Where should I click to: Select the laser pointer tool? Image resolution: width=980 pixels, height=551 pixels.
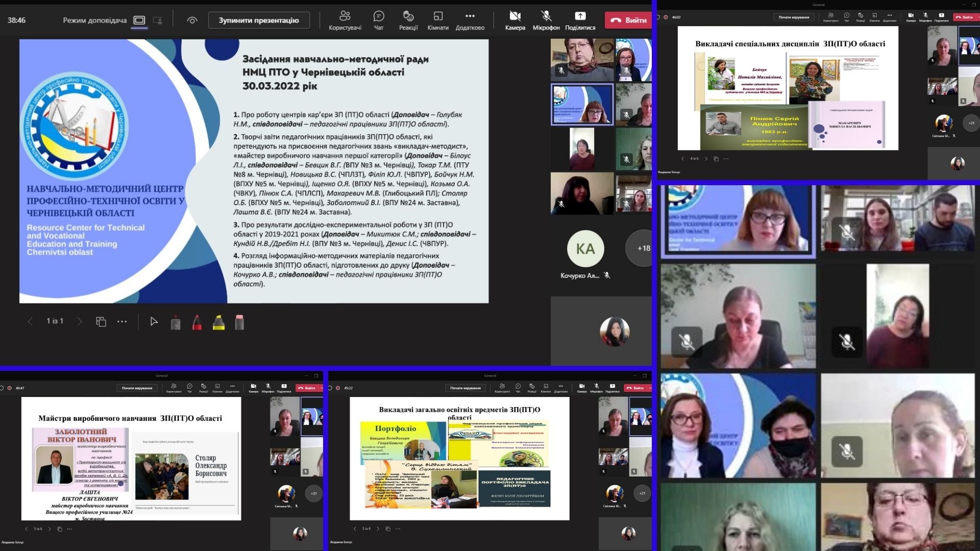coord(176,322)
